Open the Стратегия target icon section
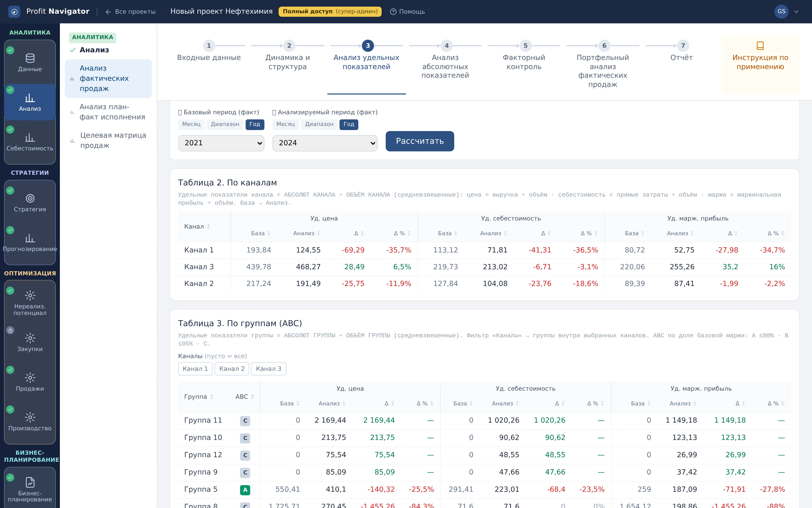The width and height of the screenshot is (812, 508). pyautogui.click(x=30, y=203)
